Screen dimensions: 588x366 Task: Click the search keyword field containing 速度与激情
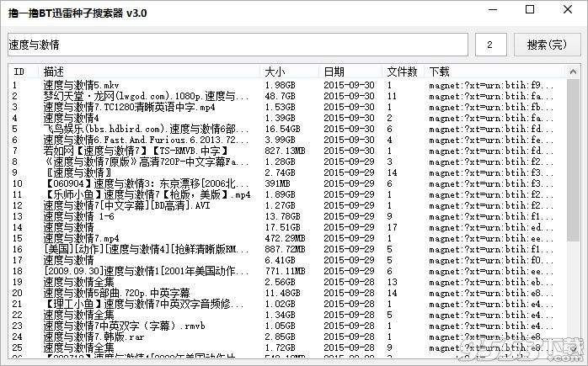[238, 45]
